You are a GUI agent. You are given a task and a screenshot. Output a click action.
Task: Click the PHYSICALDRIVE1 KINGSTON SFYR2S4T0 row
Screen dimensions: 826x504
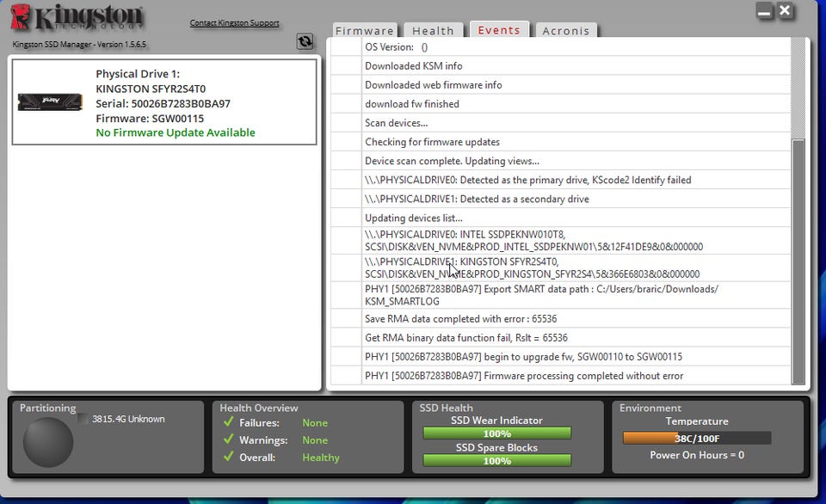[x=560, y=268]
